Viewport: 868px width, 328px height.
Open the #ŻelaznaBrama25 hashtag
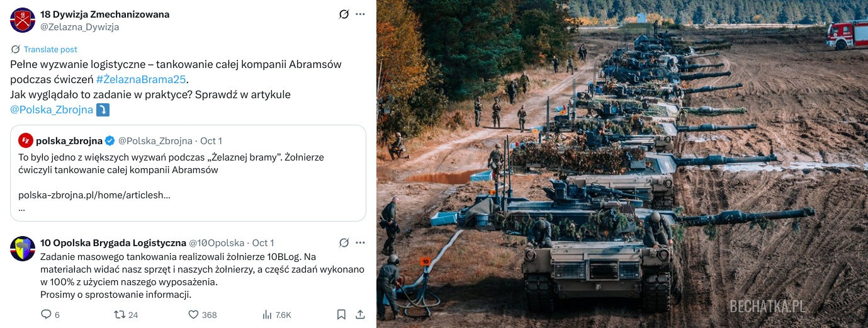[x=142, y=80]
